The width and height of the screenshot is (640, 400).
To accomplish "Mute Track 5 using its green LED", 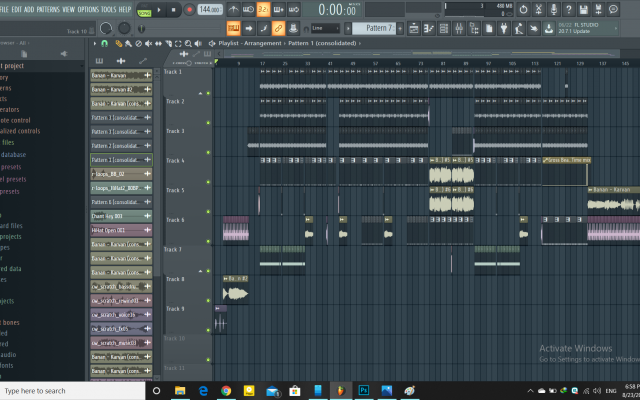I will [208, 211].
